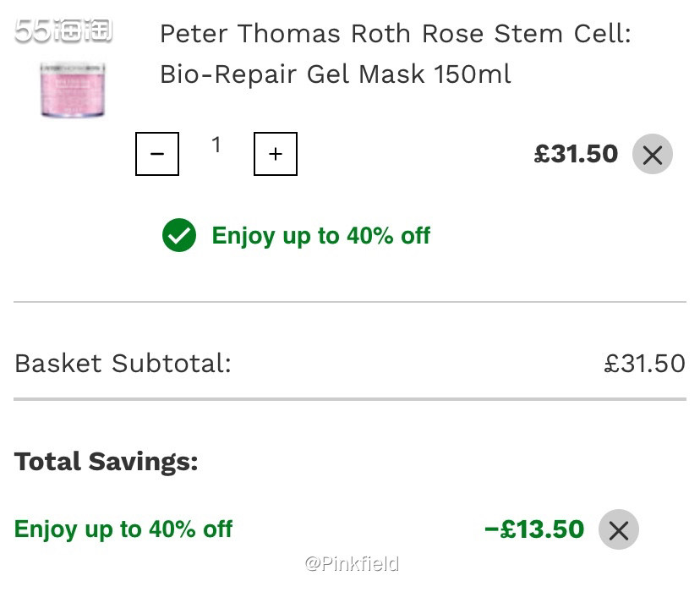The width and height of the screenshot is (700, 592).
Task: Decrease item quantity with minus button
Action: pyautogui.click(x=157, y=154)
